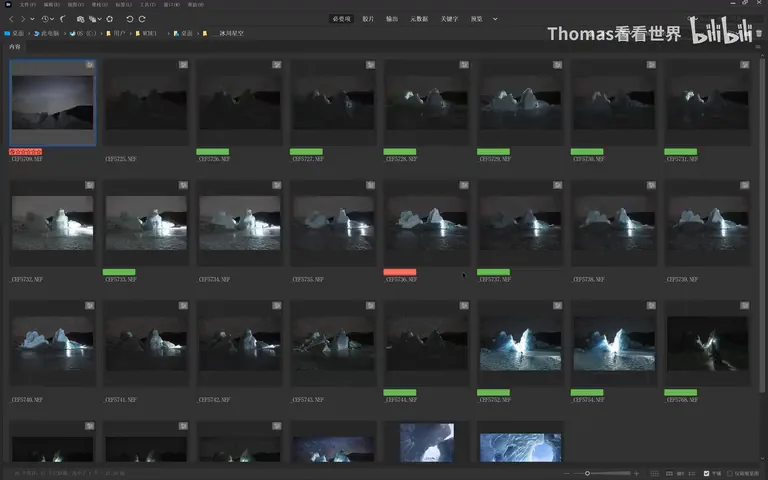Switch to details view icon

click(x=680, y=473)
